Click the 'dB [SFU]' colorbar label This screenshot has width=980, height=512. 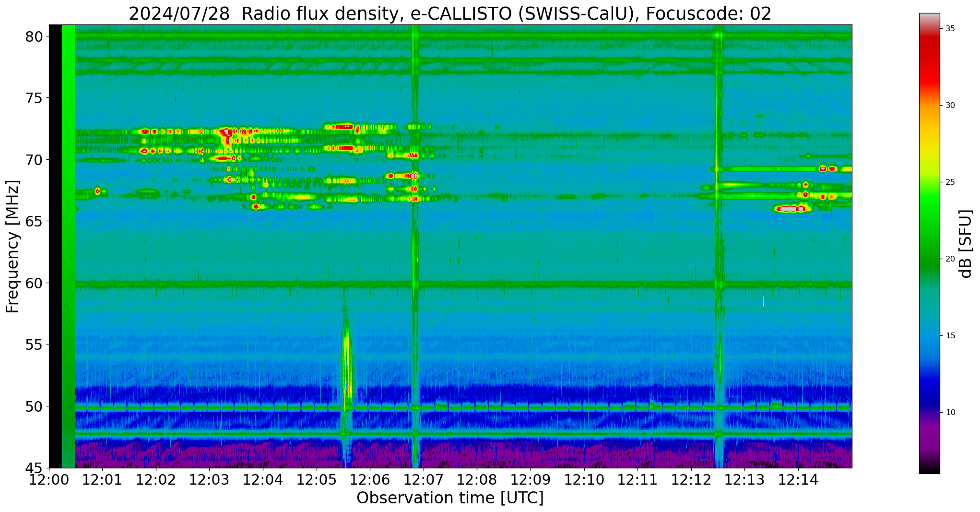pyautogui.click(x=966, y=244)
